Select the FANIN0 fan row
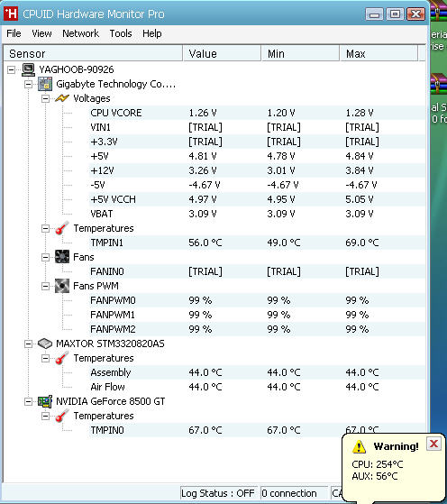The width and height of the screenshot is (447, 504). pos(257,271)
